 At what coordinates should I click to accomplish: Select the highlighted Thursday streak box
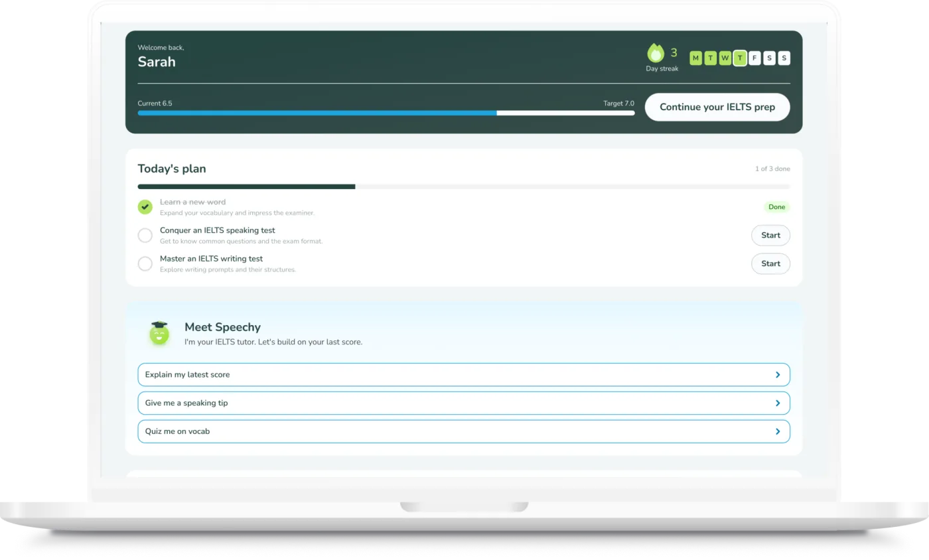pos(740,58)
